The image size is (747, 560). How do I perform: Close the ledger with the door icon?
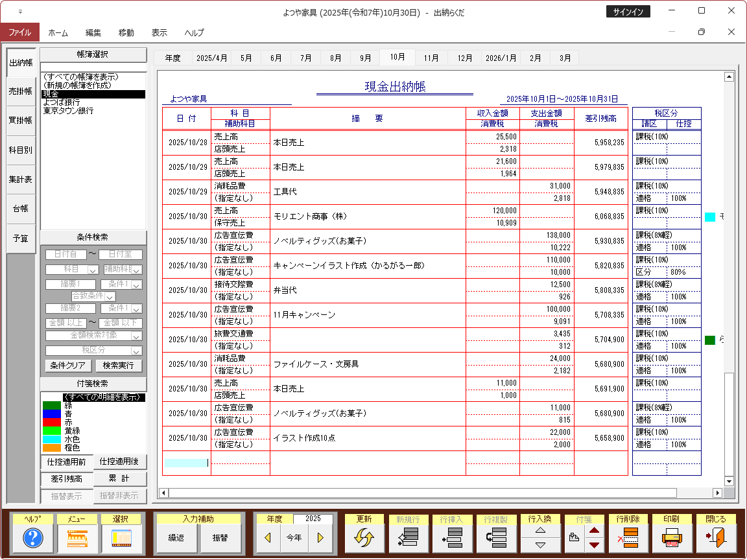[x=716, y=538]
